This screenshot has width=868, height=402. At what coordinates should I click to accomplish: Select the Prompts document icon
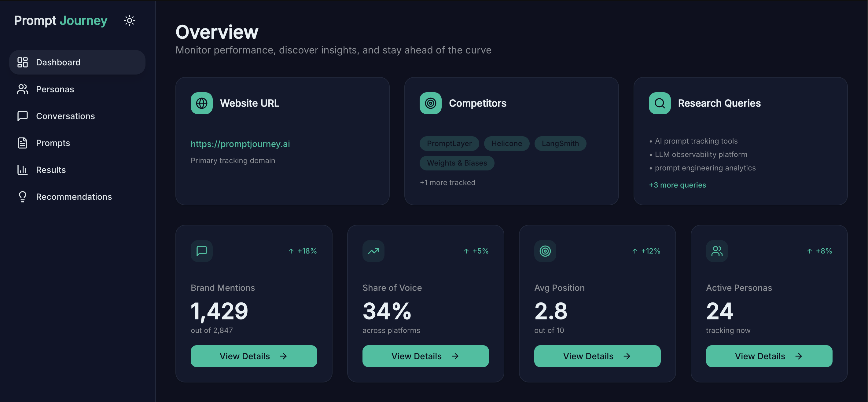tap(22, 143)
